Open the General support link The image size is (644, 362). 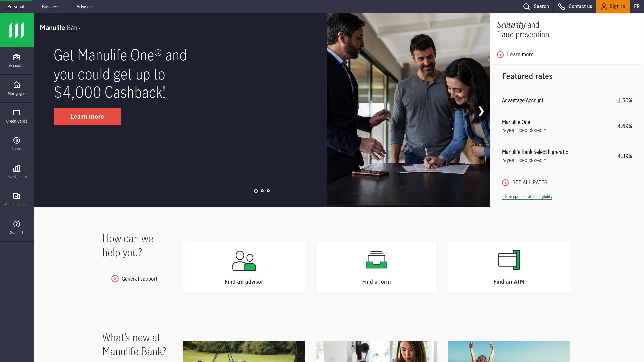click(140, 279)
